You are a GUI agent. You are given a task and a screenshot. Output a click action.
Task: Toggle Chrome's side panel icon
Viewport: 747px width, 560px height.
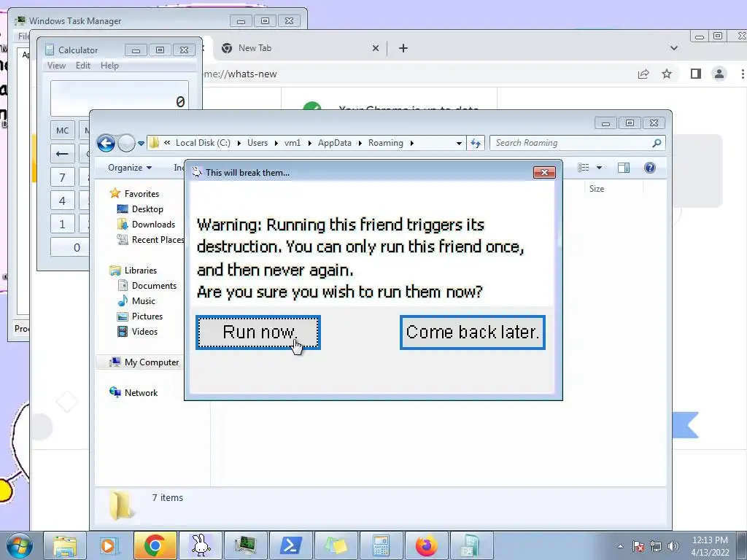(695, 74)
